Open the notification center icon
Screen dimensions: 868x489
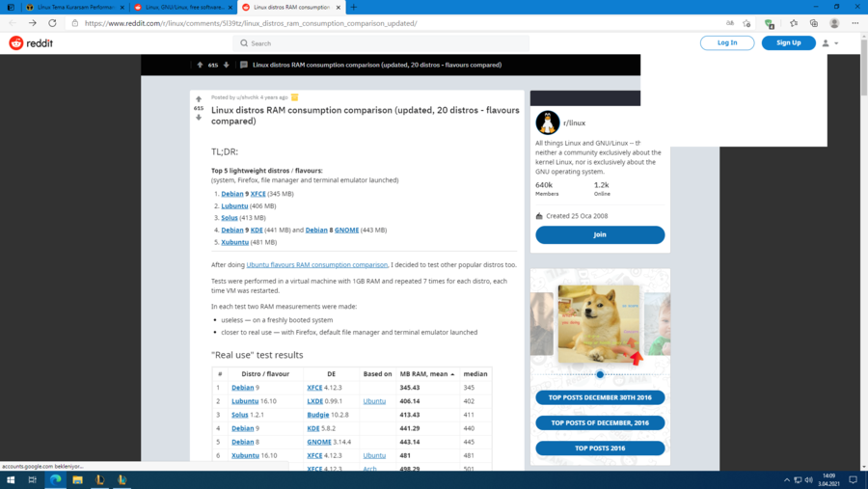coord(854,479)
